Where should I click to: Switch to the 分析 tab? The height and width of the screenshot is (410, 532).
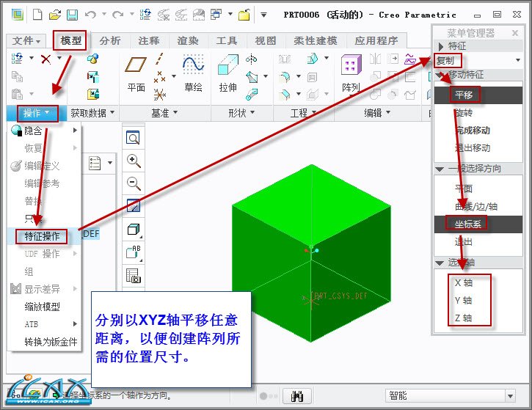click(110, 40)
